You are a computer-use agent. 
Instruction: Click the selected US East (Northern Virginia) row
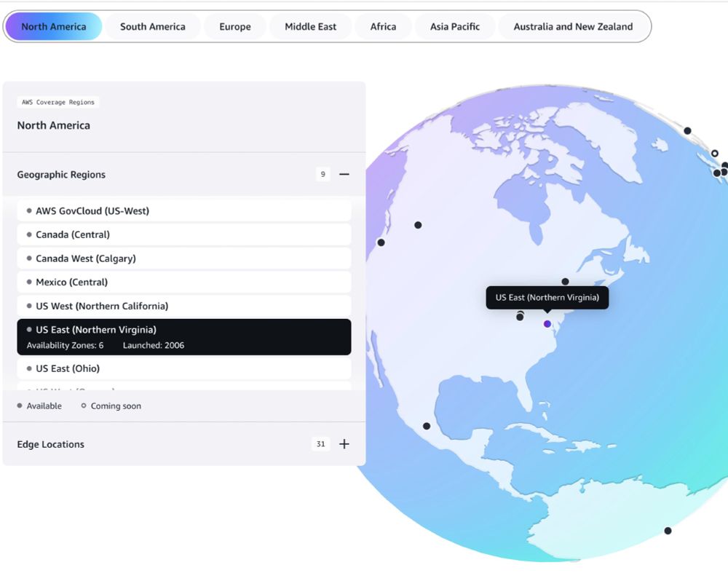tap(184, 336)
